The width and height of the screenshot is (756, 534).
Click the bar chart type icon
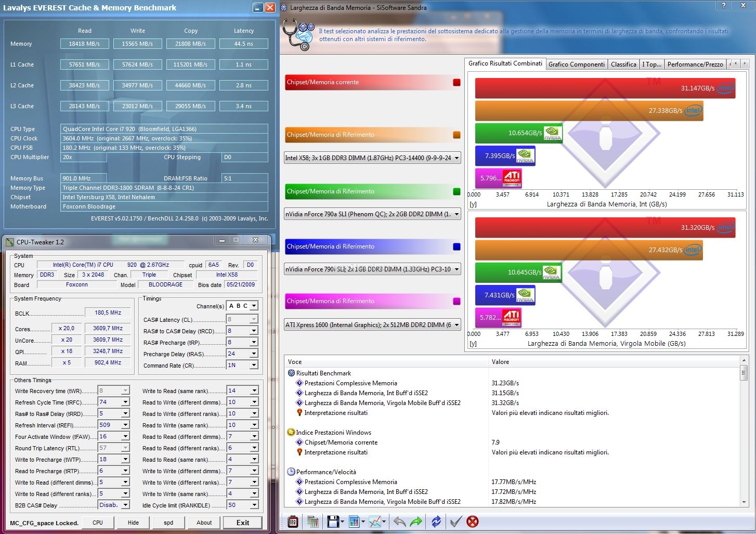pos(354,522)
